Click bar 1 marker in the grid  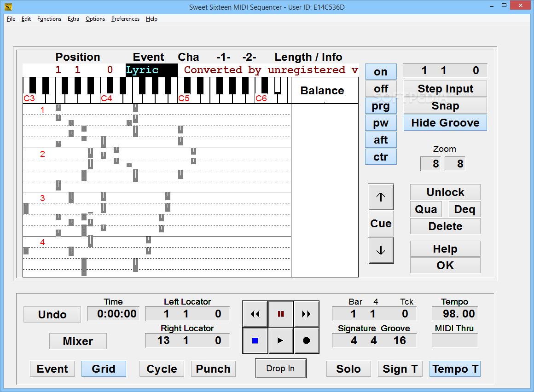[x=42, y=110]
